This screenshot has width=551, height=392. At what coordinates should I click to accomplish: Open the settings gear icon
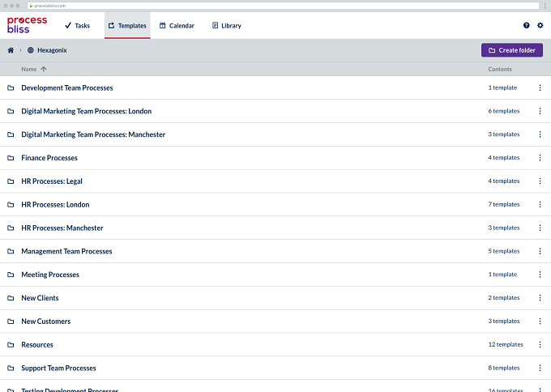point(540,25)
